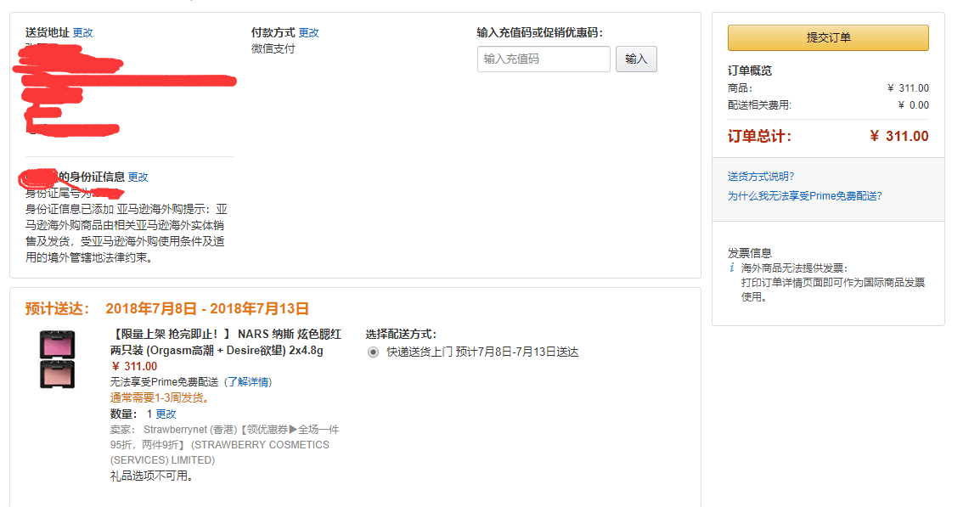Open the upper pink blush product image
This screenshot has width=980, height=507.
click(58, 345)
